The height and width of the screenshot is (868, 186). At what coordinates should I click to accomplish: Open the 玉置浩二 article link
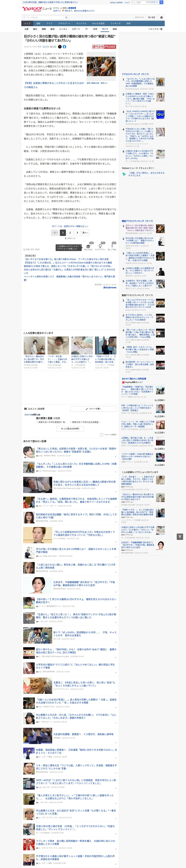click(x=84, y=684)
